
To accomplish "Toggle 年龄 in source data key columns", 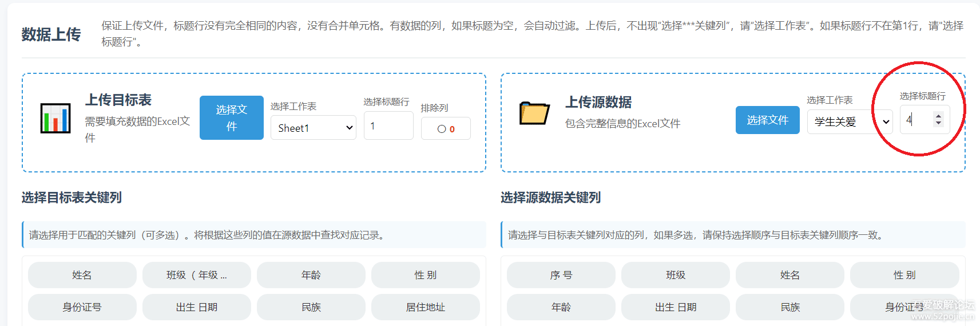I will tap(561, 307).
